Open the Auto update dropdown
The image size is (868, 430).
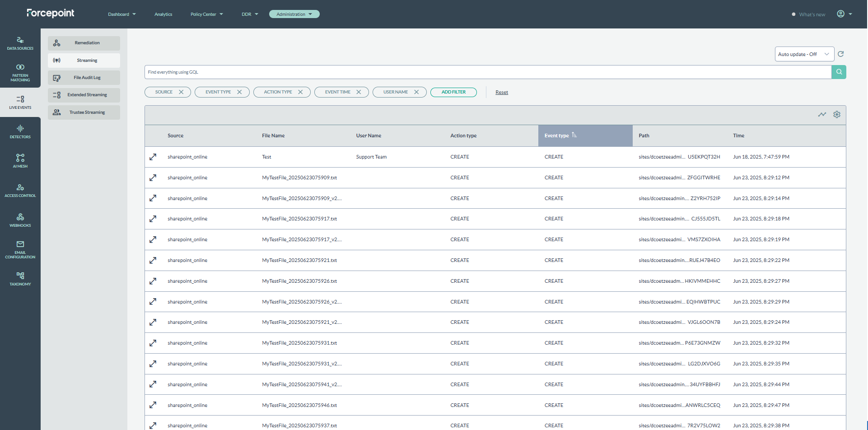tap(804, 54)
